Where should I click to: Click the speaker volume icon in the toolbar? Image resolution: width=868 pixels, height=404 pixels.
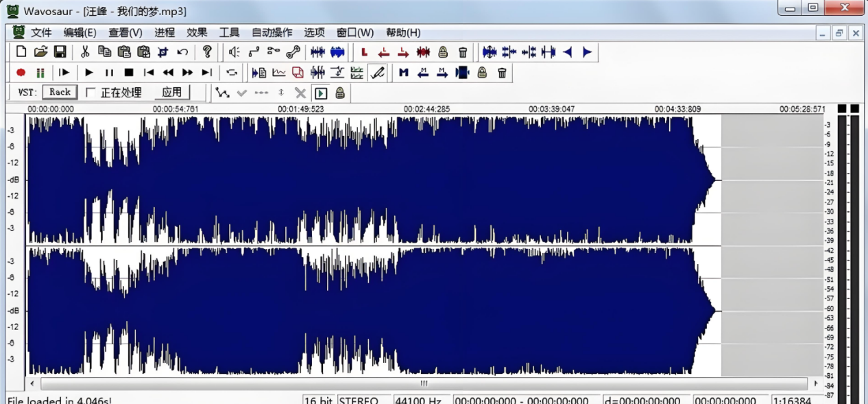coord(234,52)
